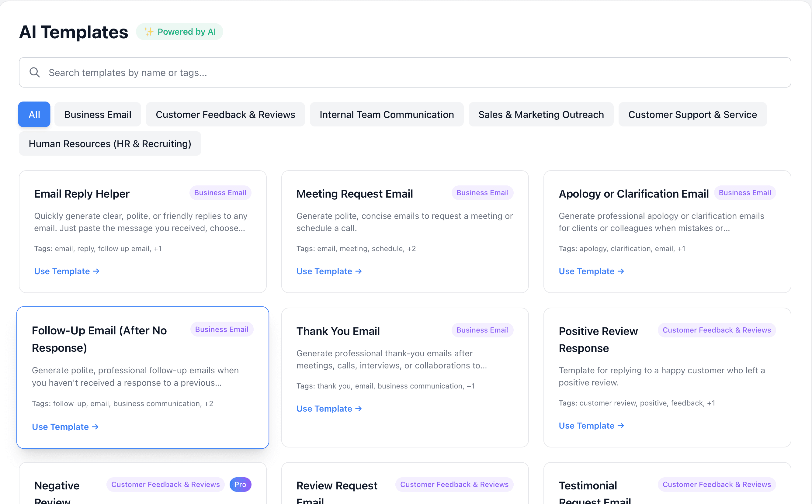Viewport: 812px width, 504px height.
Task: Use the Thank You Email template
Action: click(324, 408)
